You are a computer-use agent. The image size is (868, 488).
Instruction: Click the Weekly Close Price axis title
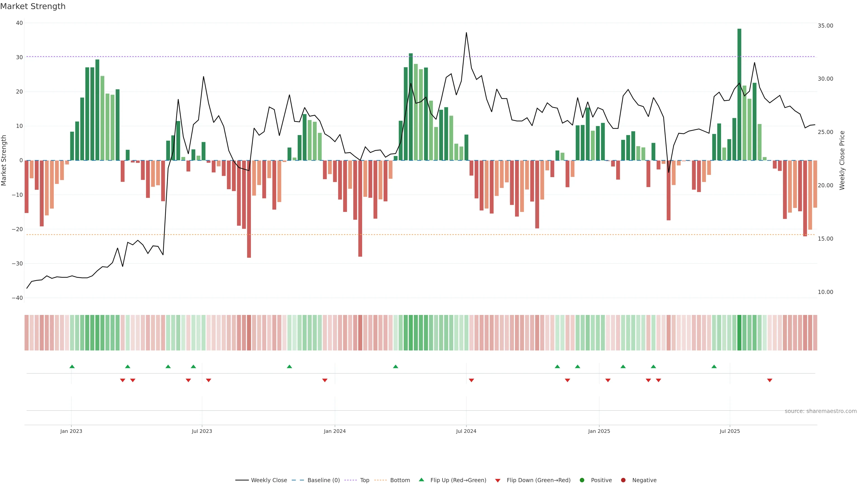(842, 160)
